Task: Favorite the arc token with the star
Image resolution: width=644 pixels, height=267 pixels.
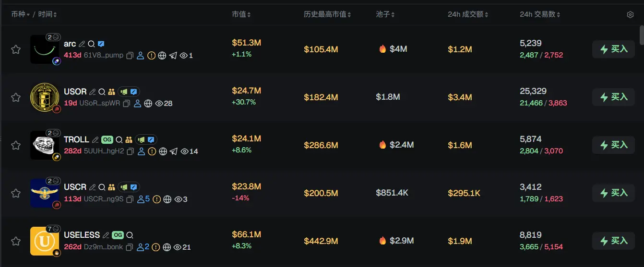Action: 16,49
